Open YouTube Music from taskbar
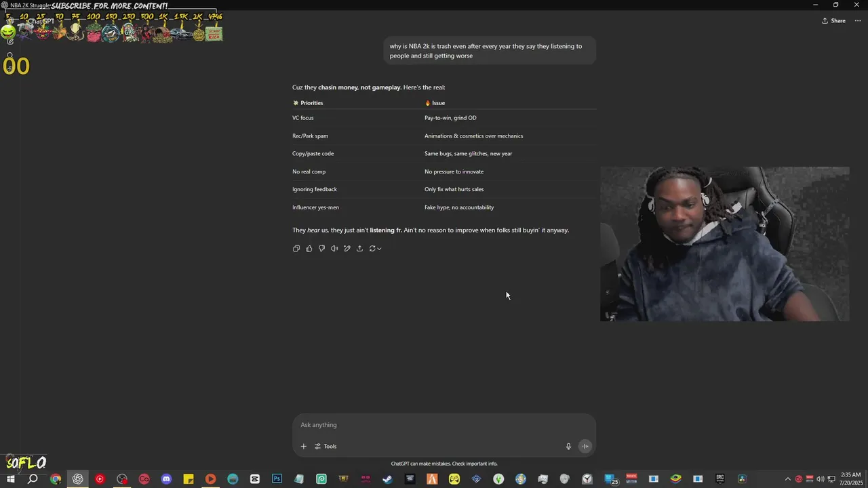The width and height of the screenshot is (868, 488). tap(100, 479)
